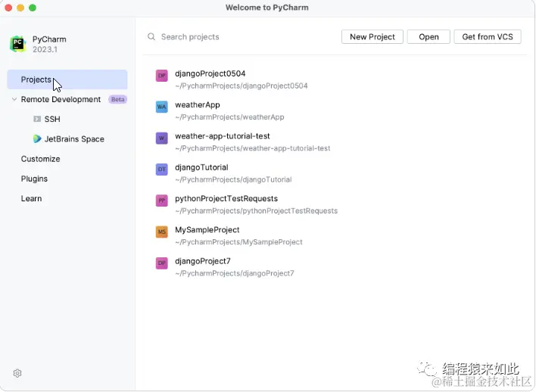
Task: Open the settings gear icon at bottom-left
Action: click(17, 373)
